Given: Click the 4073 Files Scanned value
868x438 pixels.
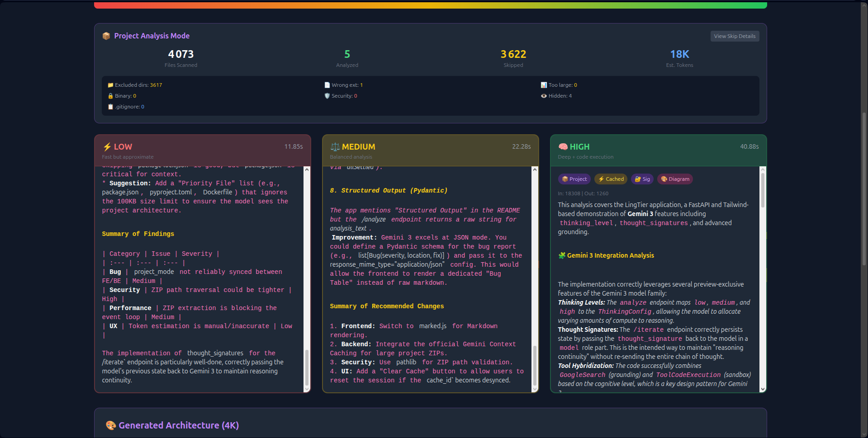Looking at the screenshot, I should pyautogui.click(x=181, y=54).
